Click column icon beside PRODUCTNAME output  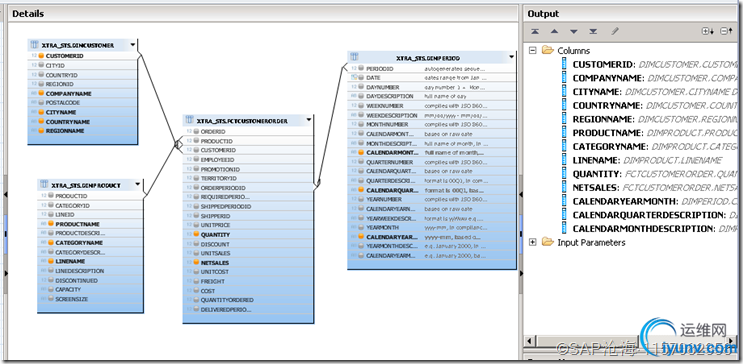tap(564, 133)
